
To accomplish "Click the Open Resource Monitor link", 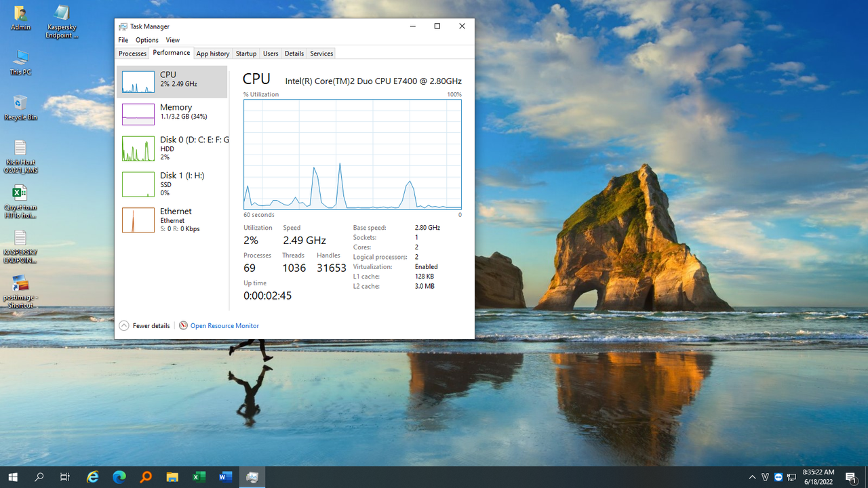I will [224, 326].
